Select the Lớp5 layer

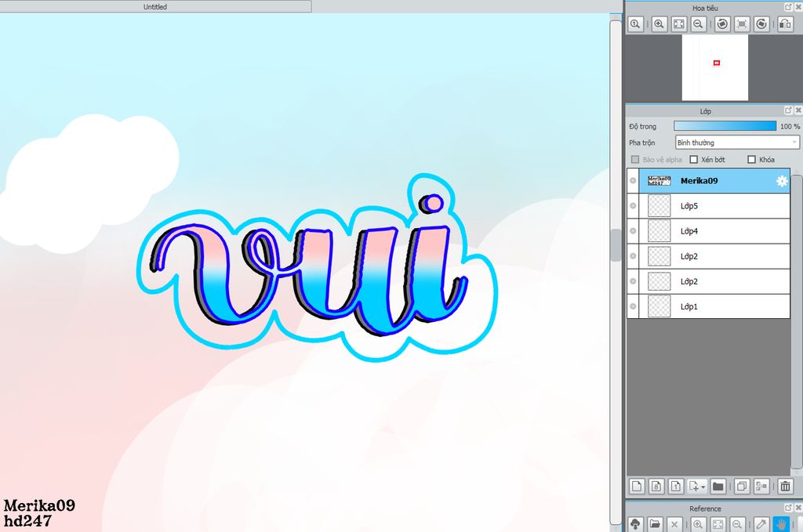(709, 205)
